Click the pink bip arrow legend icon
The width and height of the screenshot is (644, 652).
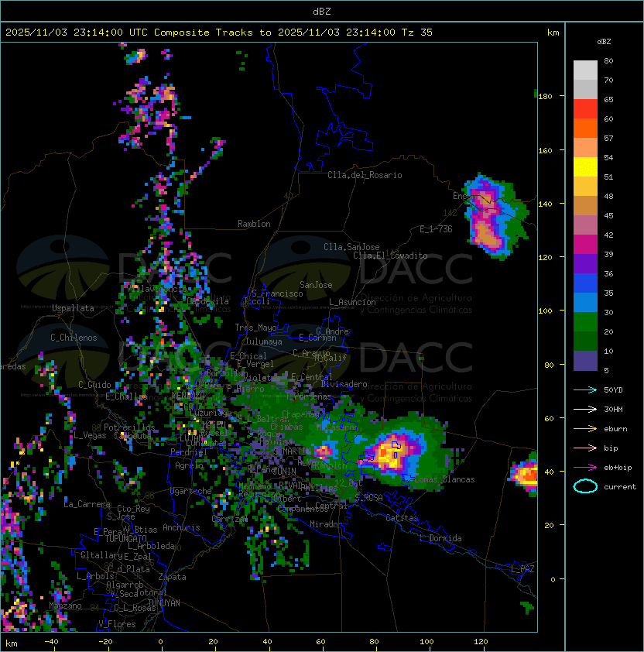pyautogui.click(x=585, y=448)
